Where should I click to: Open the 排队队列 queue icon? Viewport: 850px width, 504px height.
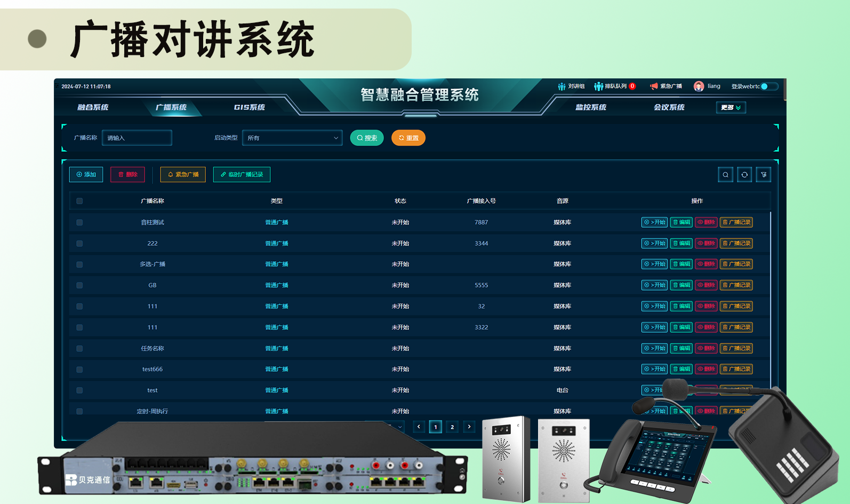tap(599, 86)
